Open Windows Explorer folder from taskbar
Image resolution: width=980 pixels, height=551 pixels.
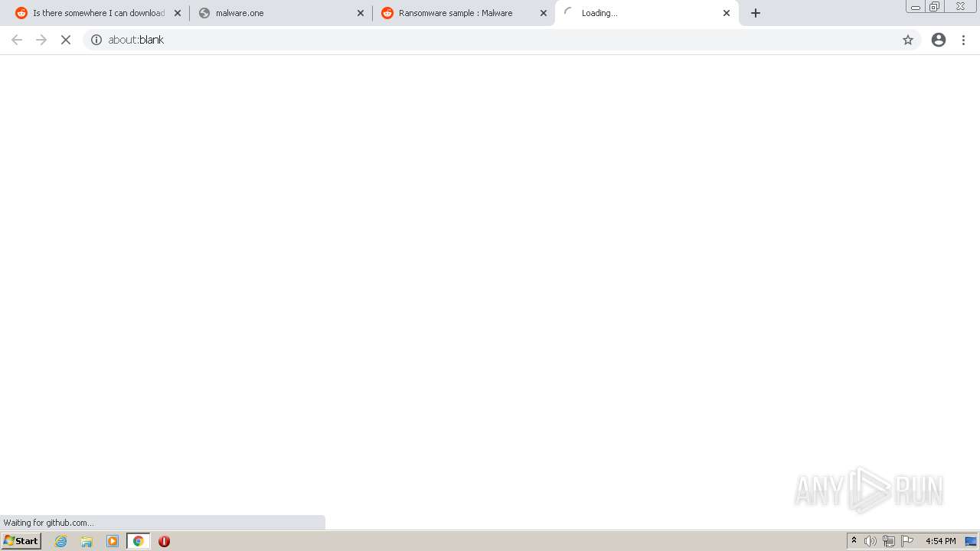87,541
